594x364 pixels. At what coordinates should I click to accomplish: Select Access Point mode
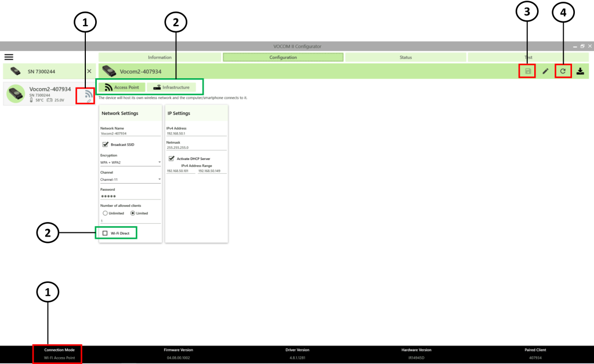pos(122,88)
